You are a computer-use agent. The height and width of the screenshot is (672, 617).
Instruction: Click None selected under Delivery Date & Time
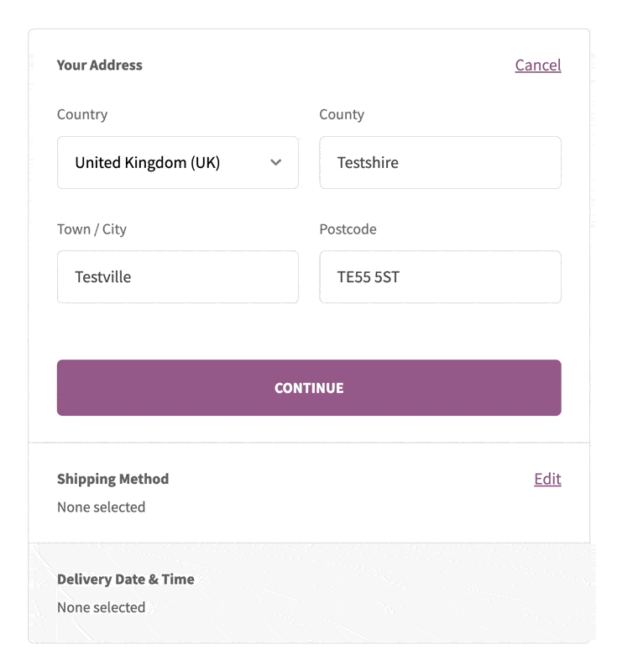point(101,607)
